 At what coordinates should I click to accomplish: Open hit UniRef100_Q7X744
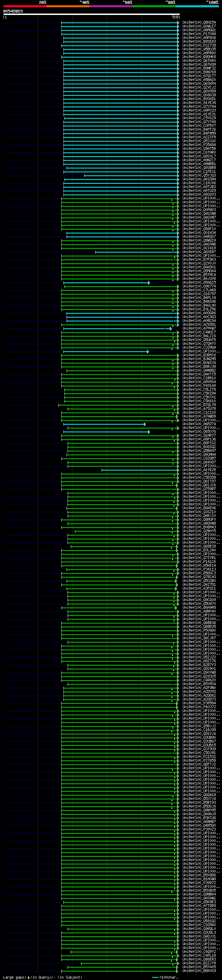(x=199, y=106)
